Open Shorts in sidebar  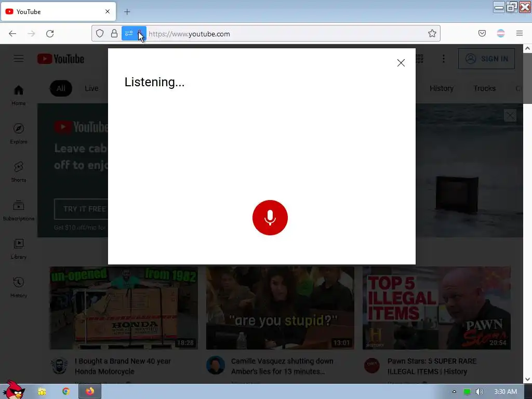click(19, 171)
